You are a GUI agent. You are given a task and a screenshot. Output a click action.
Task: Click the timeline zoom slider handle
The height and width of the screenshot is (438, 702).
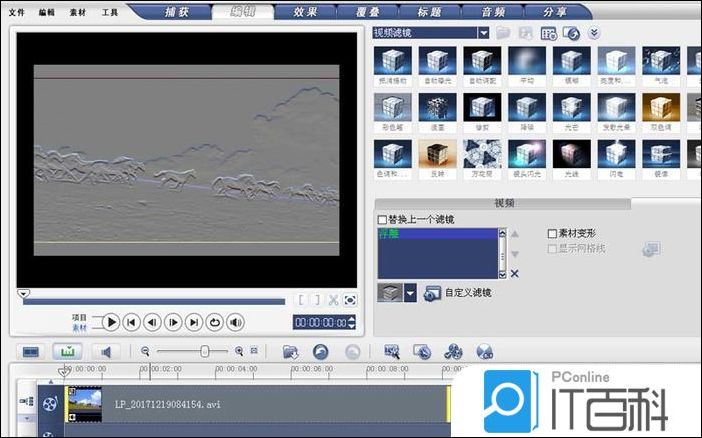205,351
